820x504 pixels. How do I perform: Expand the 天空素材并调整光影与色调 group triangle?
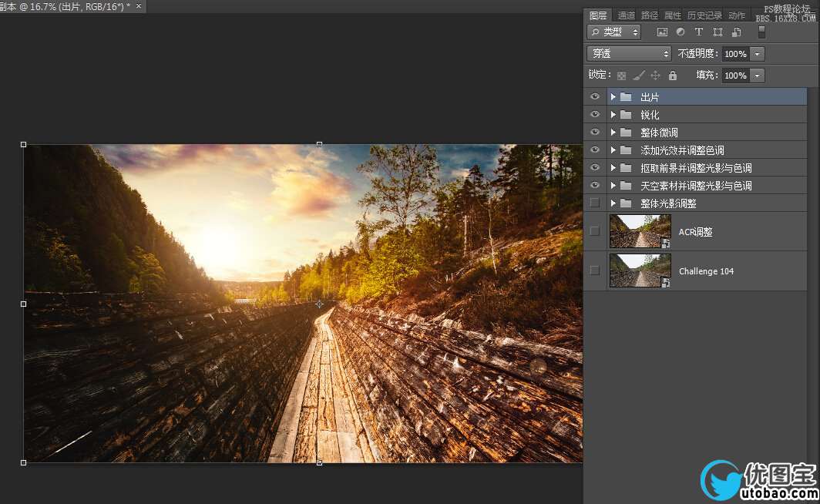tap(613, 186)
